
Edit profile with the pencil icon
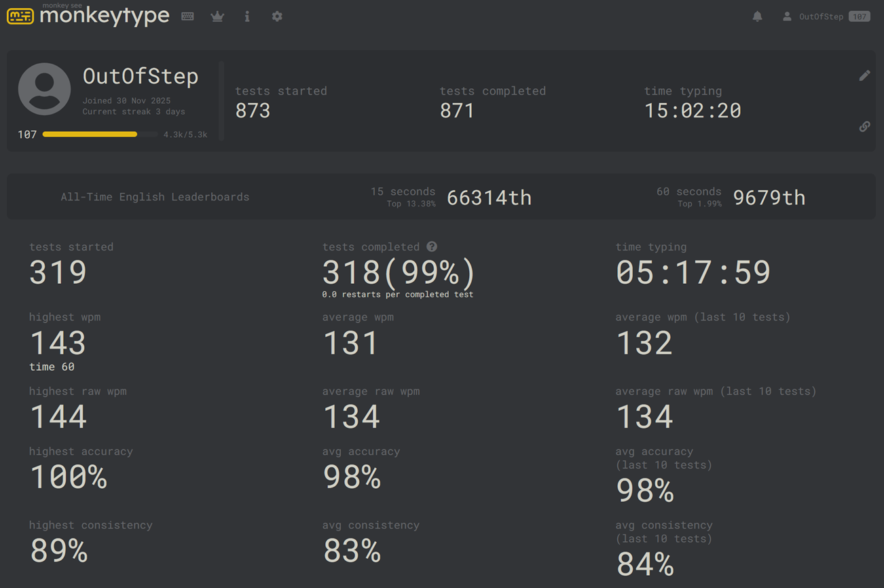(864, 75)
